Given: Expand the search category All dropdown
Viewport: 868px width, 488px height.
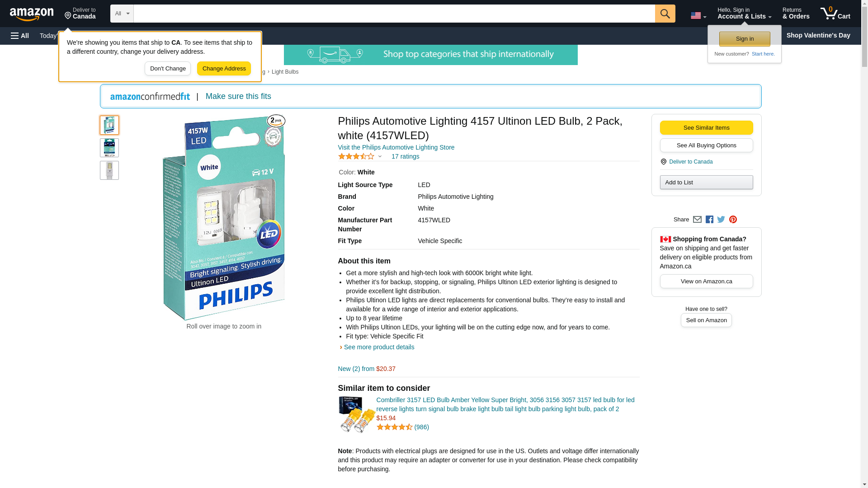Looking at the screenshot, I should [122, 14].
